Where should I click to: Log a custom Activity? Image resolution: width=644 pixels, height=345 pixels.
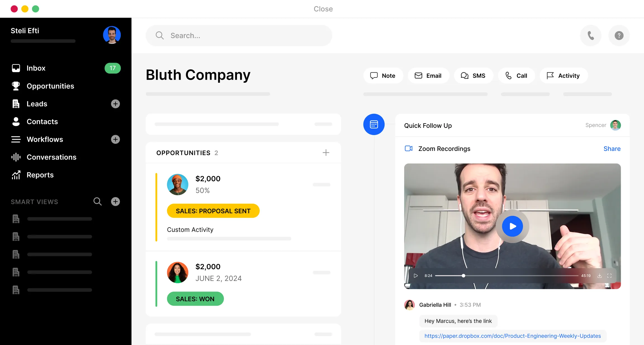tap(563, 76)
